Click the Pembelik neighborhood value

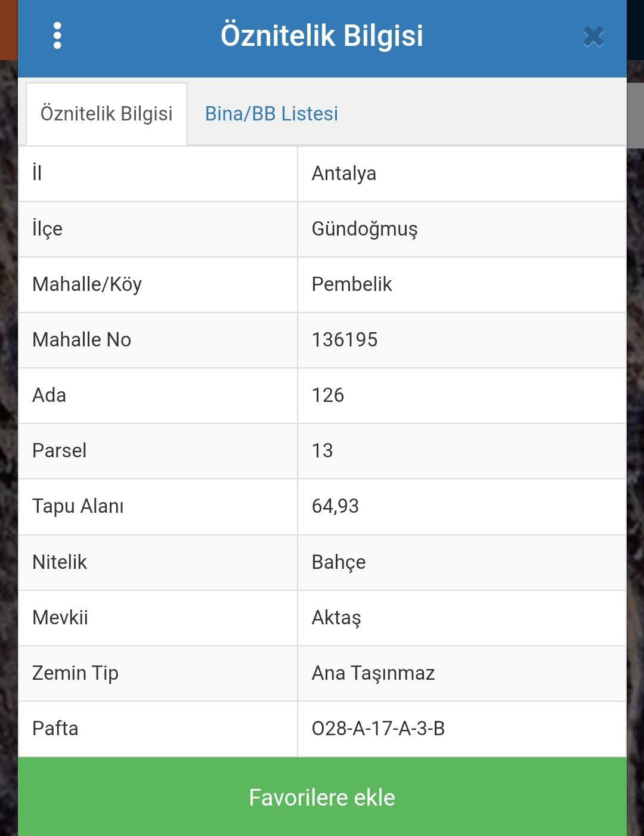click(x=352, y=284)
